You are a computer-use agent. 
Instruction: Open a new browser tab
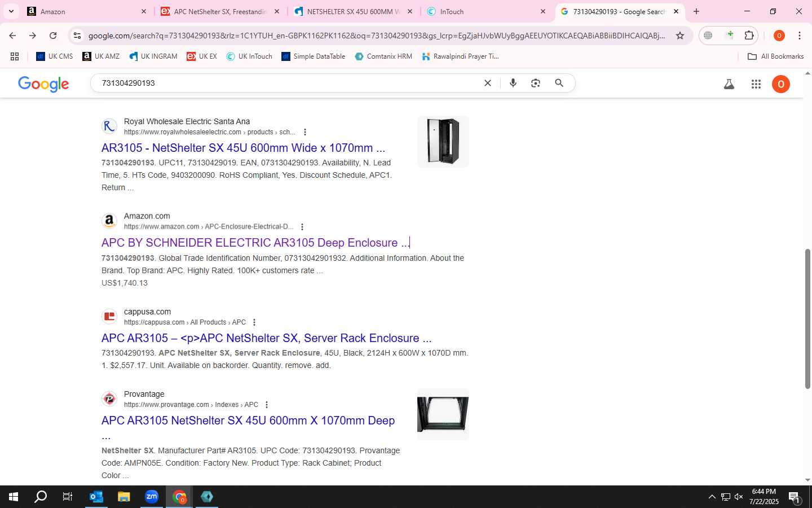[696, 11]
